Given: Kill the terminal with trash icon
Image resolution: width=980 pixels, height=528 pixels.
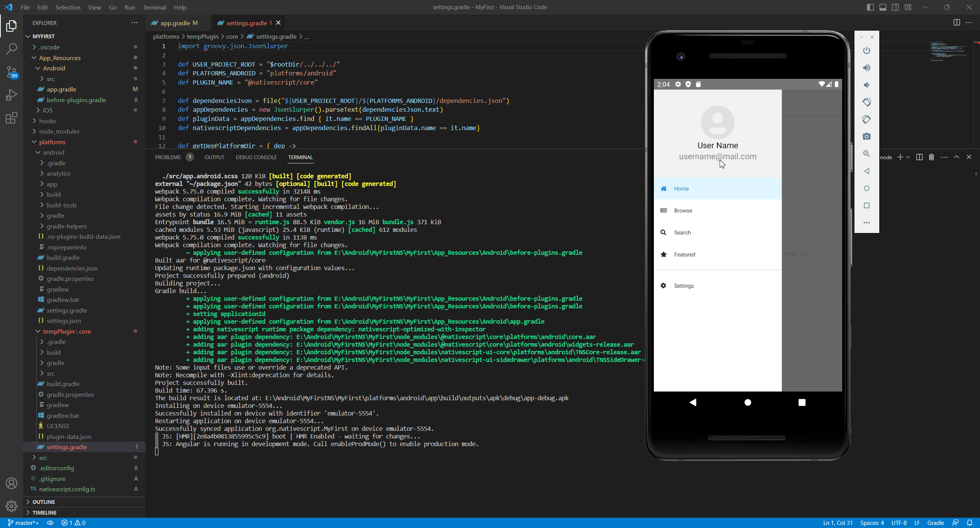Looking at the screenshot, I should click(931, 157).
